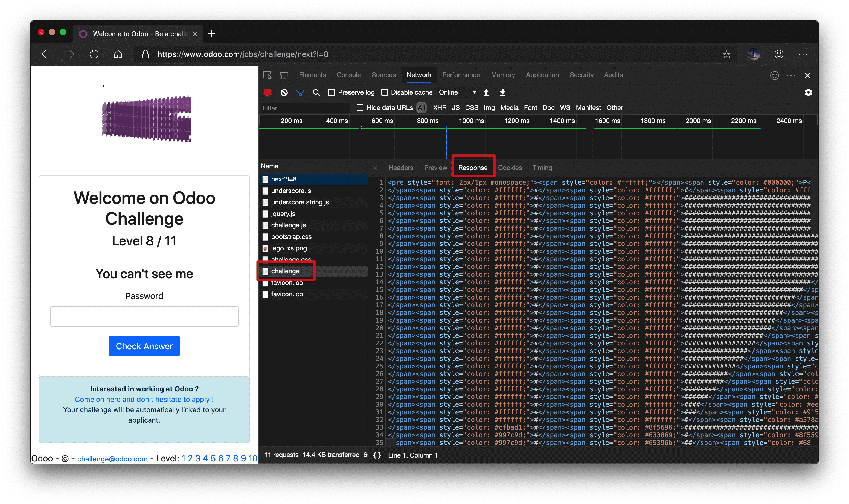Close the request details pane

[375, 168]
